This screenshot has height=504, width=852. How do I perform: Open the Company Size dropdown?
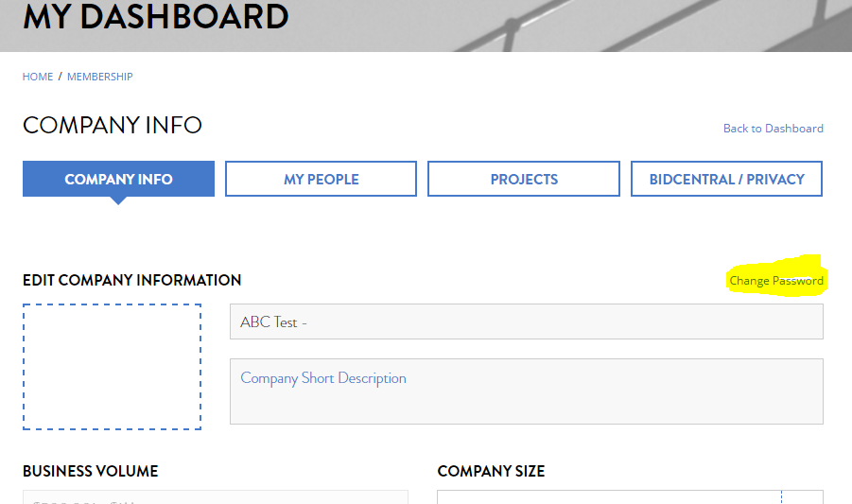click(609, 497)
